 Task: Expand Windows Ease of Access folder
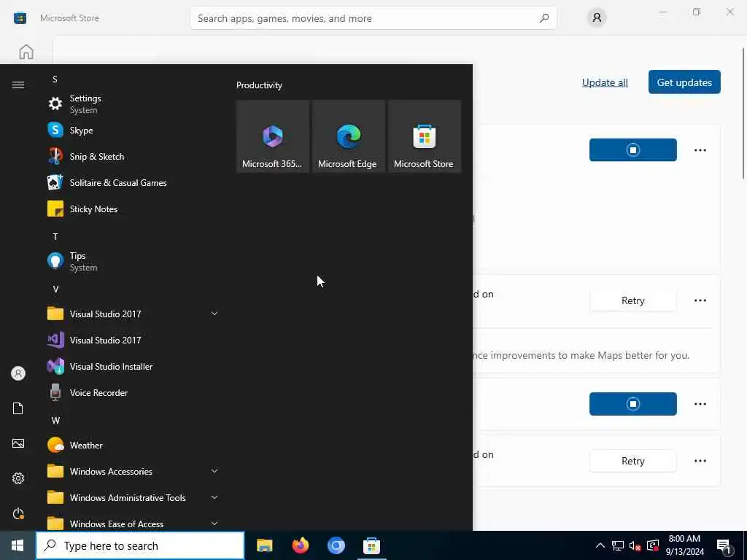click(x=214, y=524)
